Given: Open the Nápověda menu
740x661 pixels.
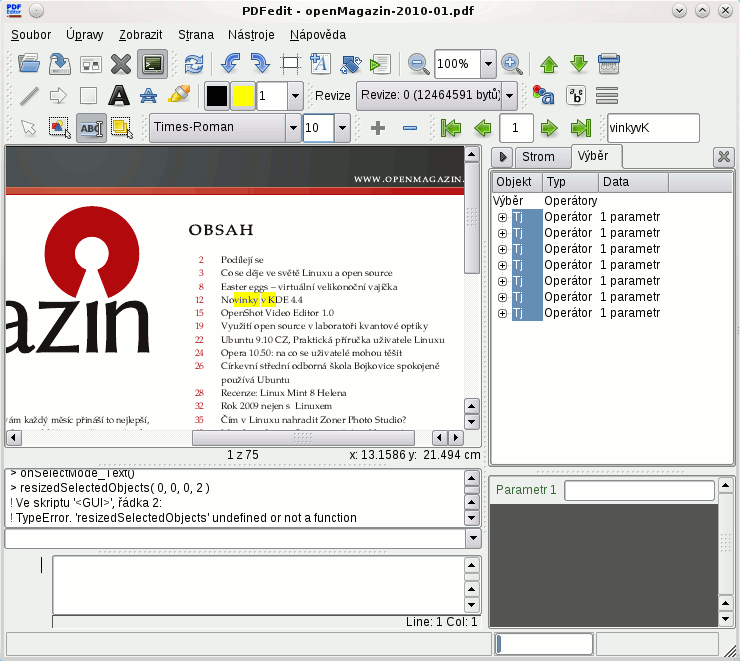Looking at the screenshot, I should click(318, 35).
